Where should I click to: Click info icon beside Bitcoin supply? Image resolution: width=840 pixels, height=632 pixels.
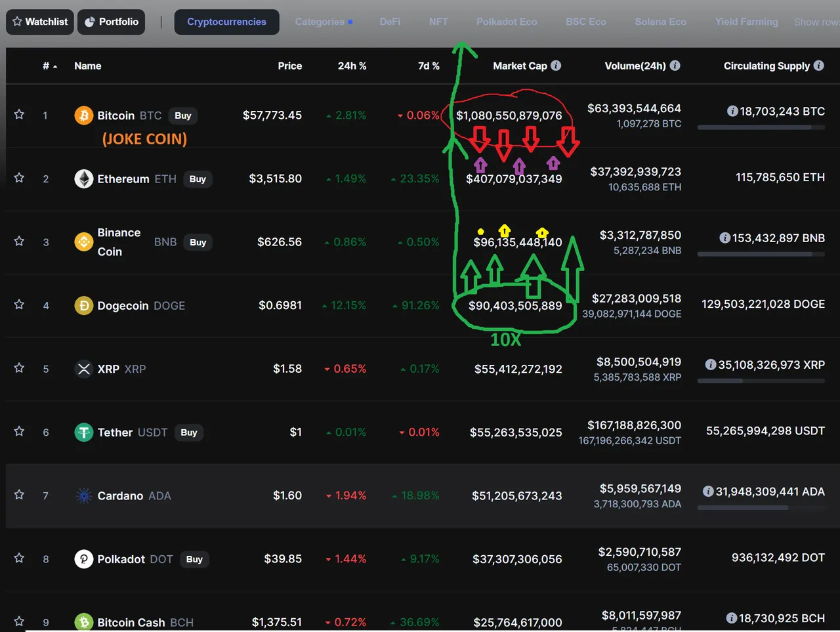732,112
